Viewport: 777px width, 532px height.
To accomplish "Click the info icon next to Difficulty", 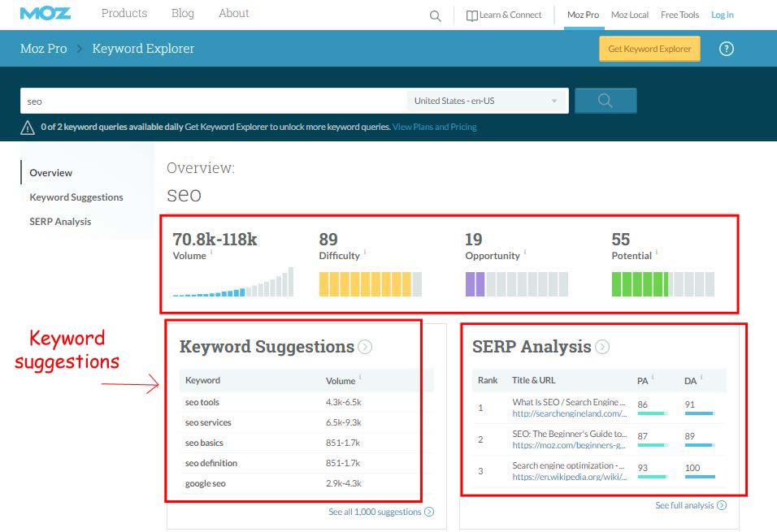I will [x=366, y=253].
